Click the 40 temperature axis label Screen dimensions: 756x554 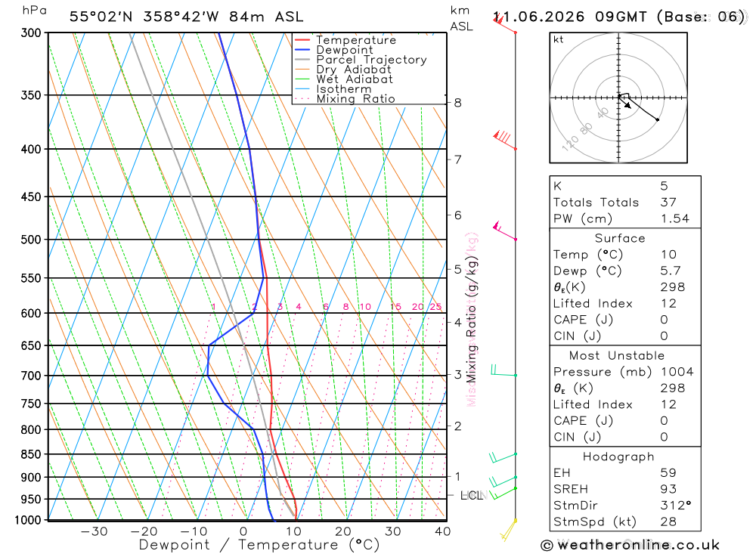point(442,532)
